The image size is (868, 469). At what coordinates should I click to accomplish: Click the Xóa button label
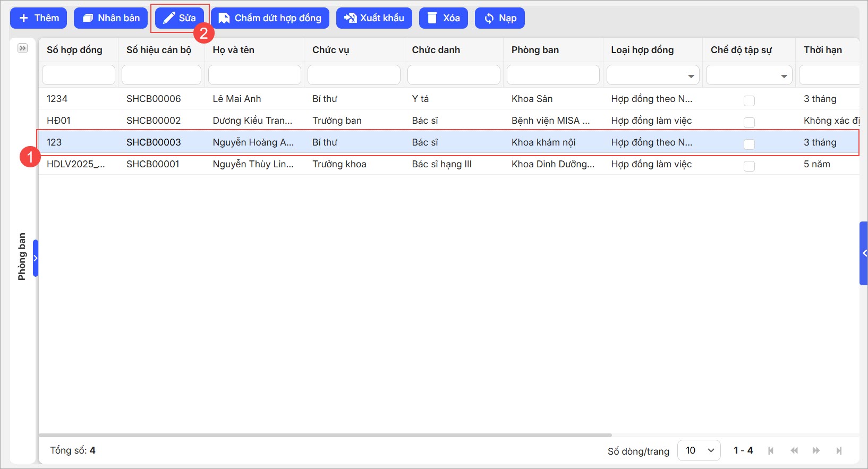(x=452, y=18)
